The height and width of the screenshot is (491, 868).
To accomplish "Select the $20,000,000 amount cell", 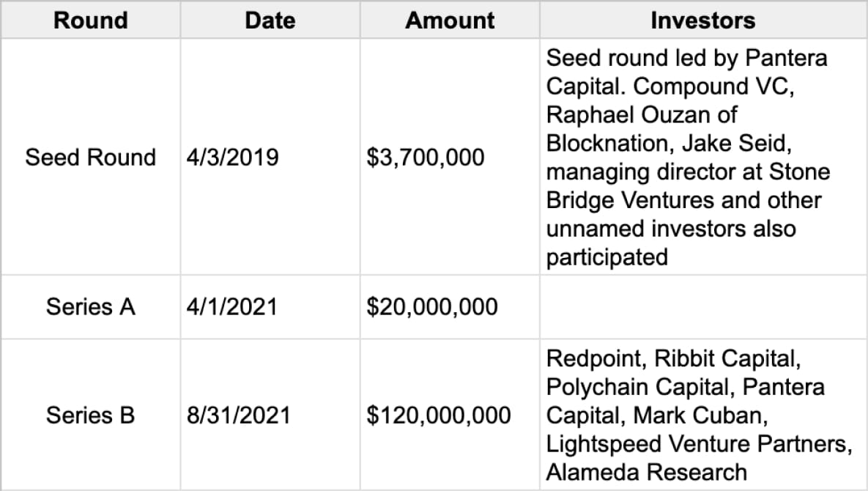I will pos(432,306).
